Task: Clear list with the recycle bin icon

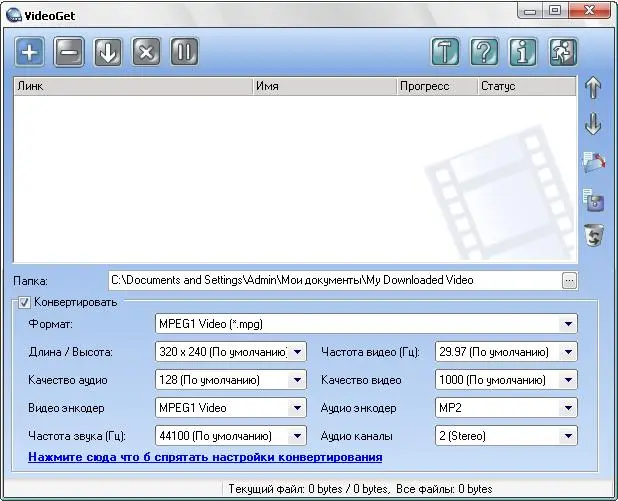Action: pos(594,235)
